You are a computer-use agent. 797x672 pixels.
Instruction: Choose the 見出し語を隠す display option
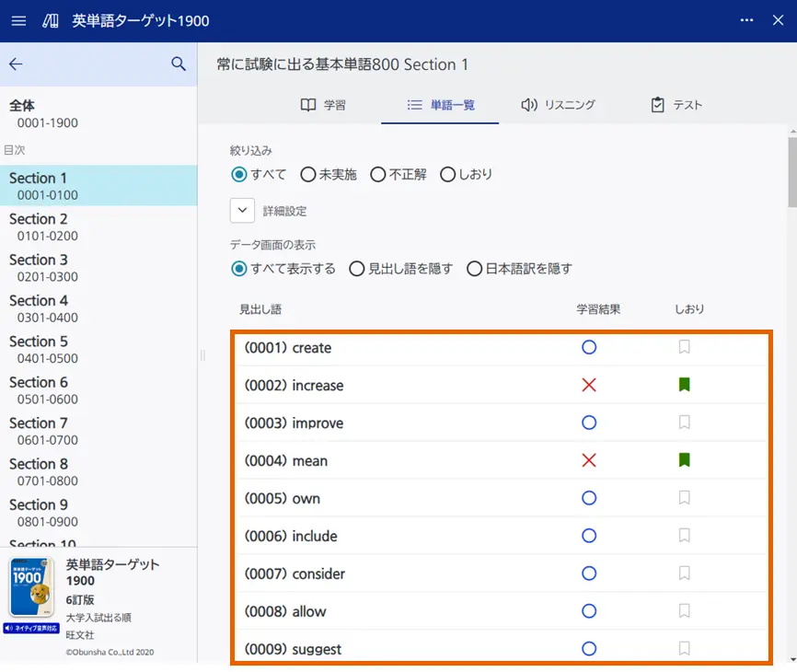click(357, 269)
